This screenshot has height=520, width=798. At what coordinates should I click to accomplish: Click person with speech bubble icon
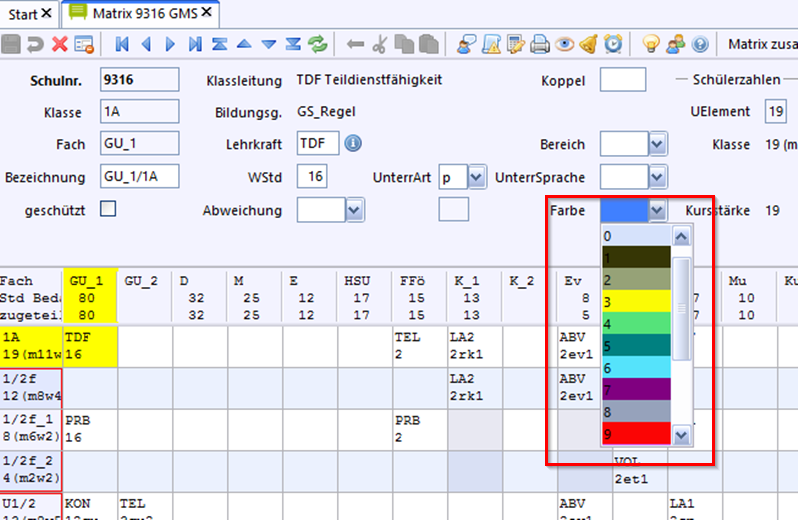[466, 44]
